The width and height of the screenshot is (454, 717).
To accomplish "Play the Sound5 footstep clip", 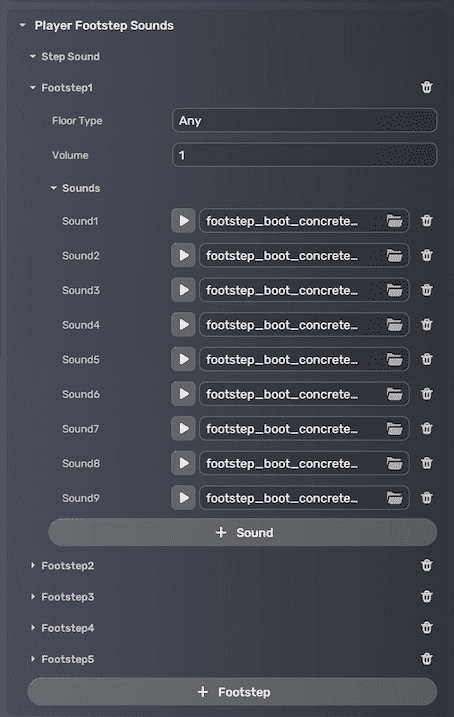I will (x=183, y=359).
